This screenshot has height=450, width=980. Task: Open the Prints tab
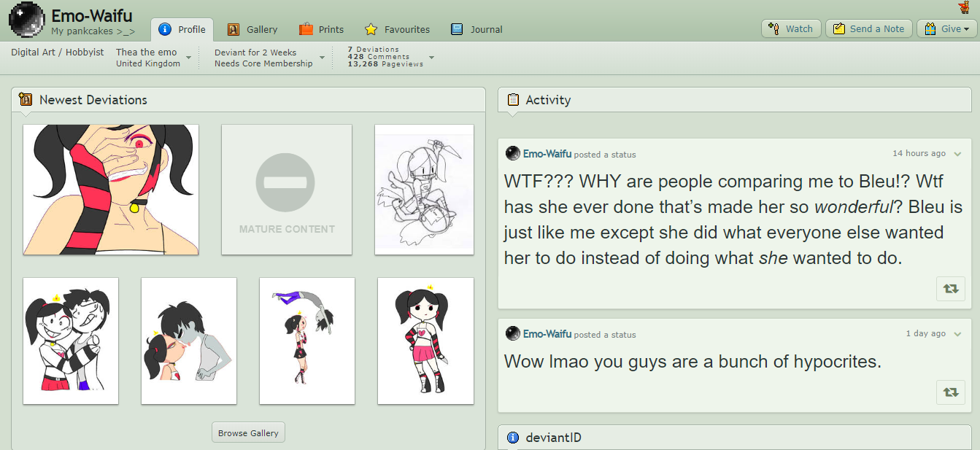[x=321, y=29]
